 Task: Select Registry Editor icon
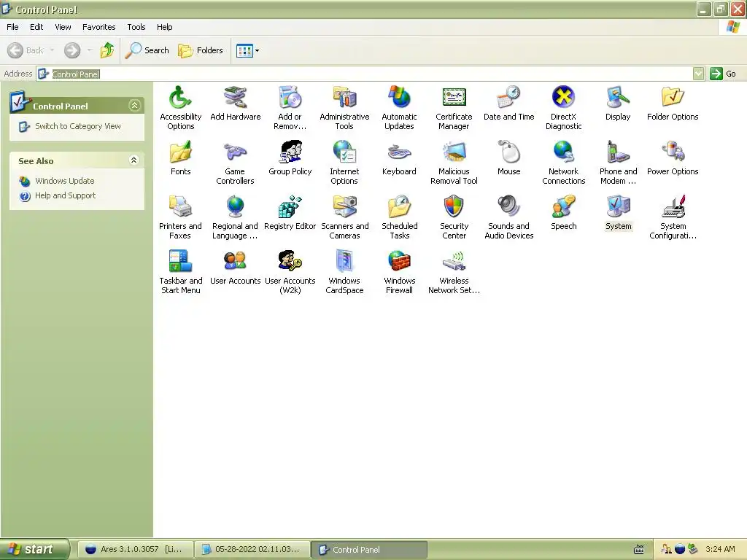tap(290, 213)
